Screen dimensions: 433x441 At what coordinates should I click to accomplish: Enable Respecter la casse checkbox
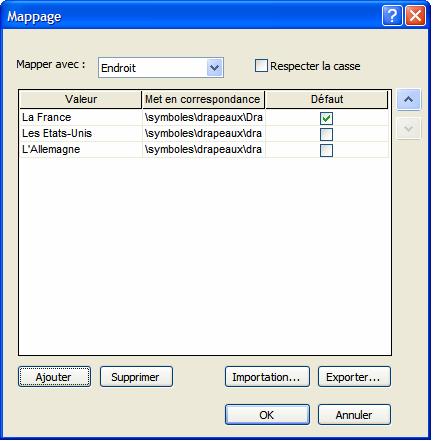[x=261, y=66]
